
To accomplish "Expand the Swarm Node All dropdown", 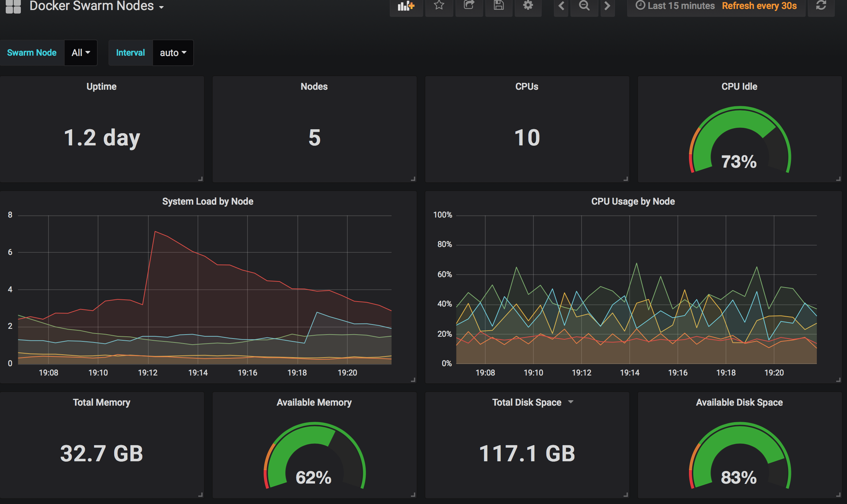I will pyautogui.click(x=81, y=53).
